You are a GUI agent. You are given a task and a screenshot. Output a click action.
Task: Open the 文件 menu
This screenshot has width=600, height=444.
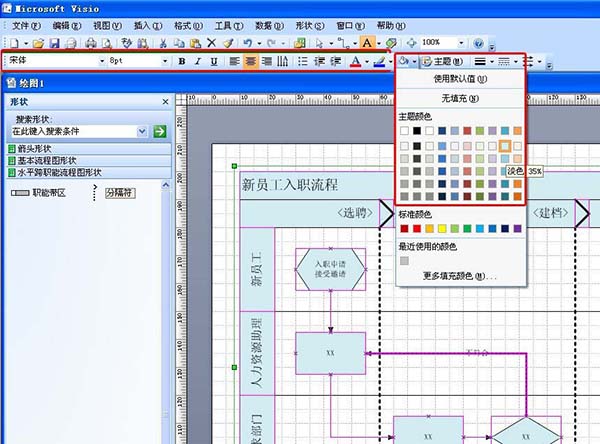coord(26,26)
